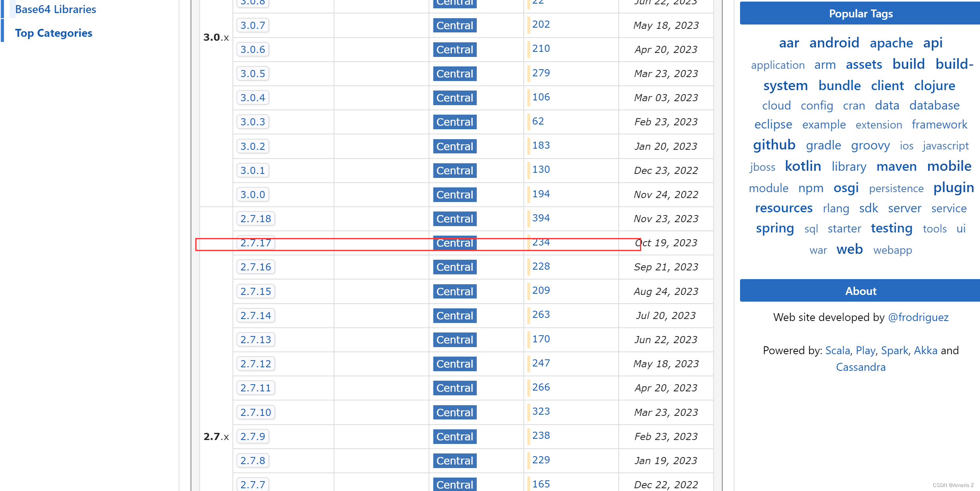Open Top Categories in sidebar

click(53, 33)
